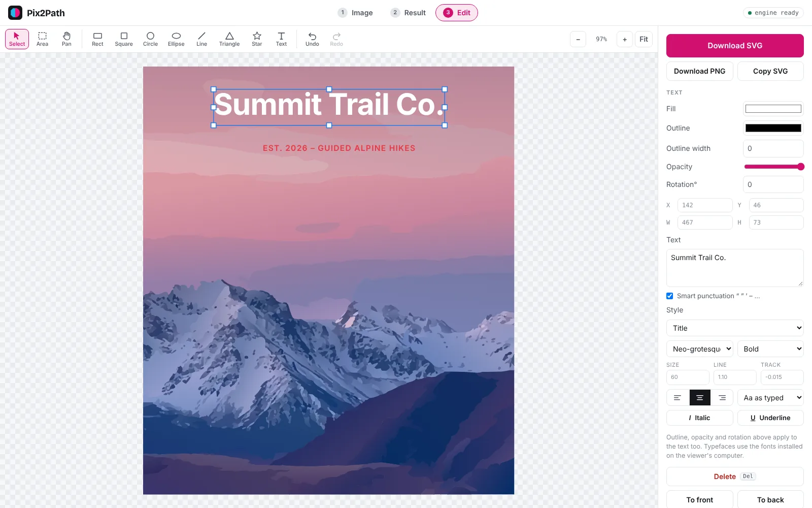The width and height of the screenshot is (812, 508).
Task: Go to the Image step tab
Action: coord(356,13)
